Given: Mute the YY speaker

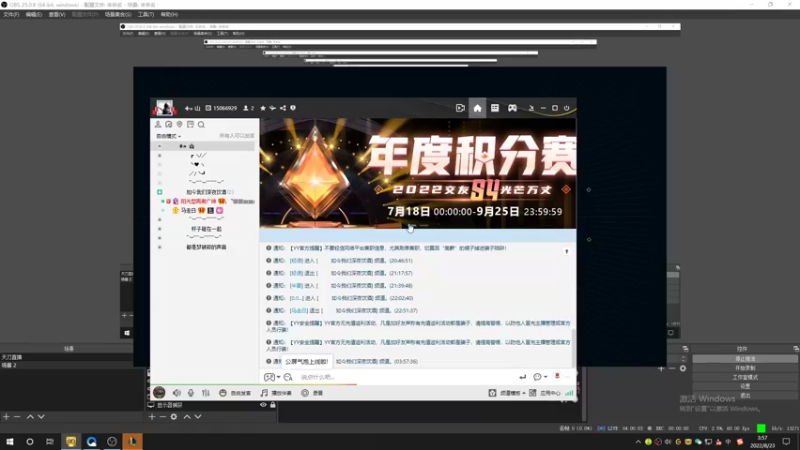Looking at the screenshot, I should pos(177,393).
